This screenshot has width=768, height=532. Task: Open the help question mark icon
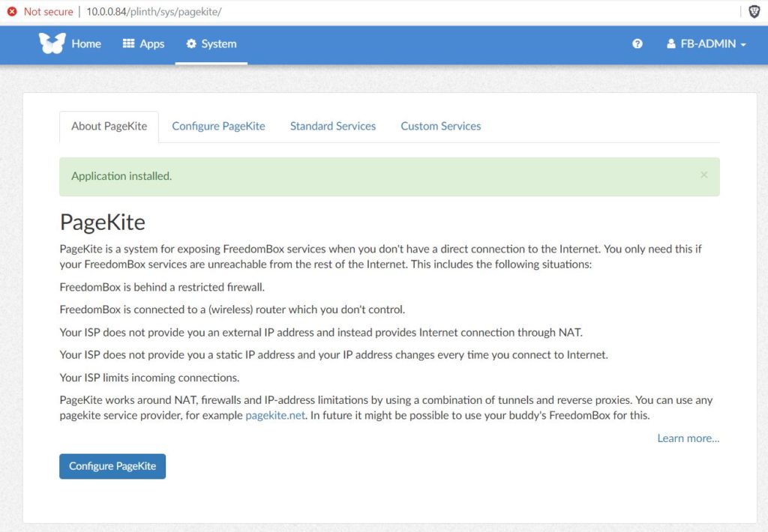[x=637, y=43]
